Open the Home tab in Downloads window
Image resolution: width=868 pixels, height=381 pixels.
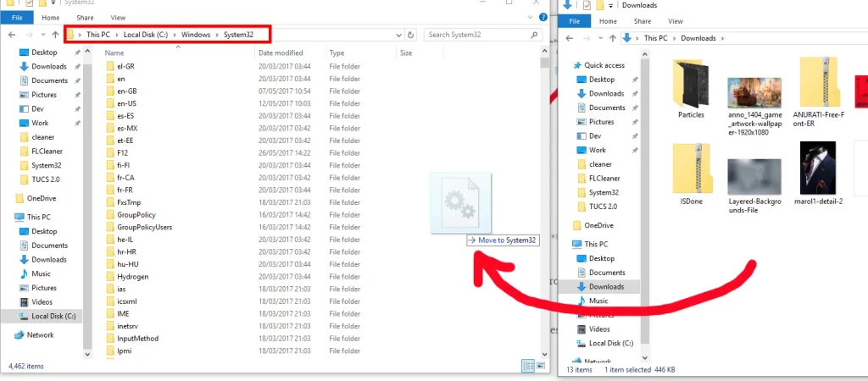608,21
